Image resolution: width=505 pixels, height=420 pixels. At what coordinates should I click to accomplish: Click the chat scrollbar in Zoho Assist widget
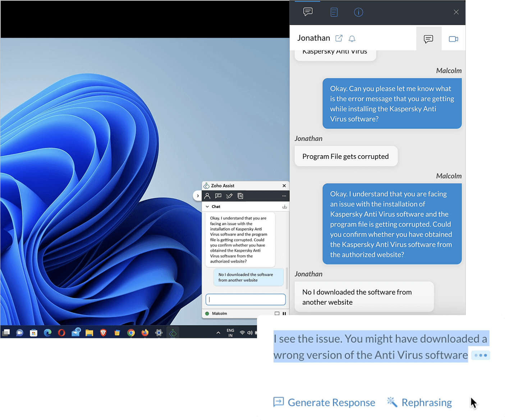coord(287,278)
